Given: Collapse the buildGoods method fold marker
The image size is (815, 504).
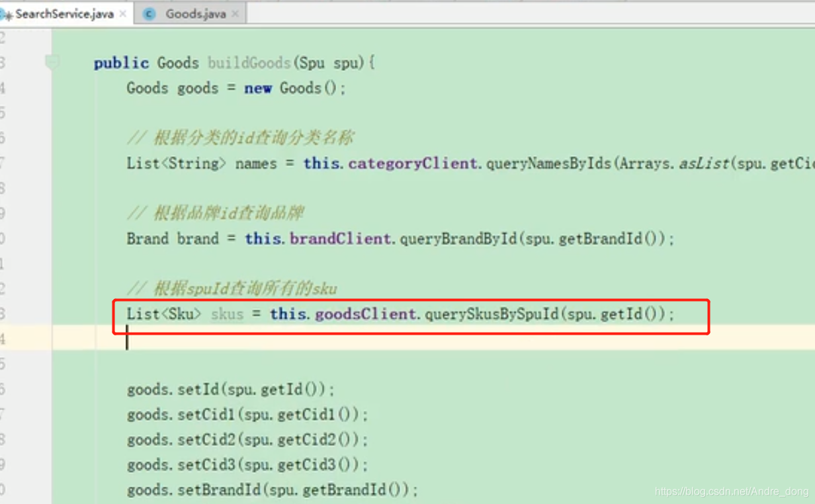Looking at the screenshot, I should point(52,63).
